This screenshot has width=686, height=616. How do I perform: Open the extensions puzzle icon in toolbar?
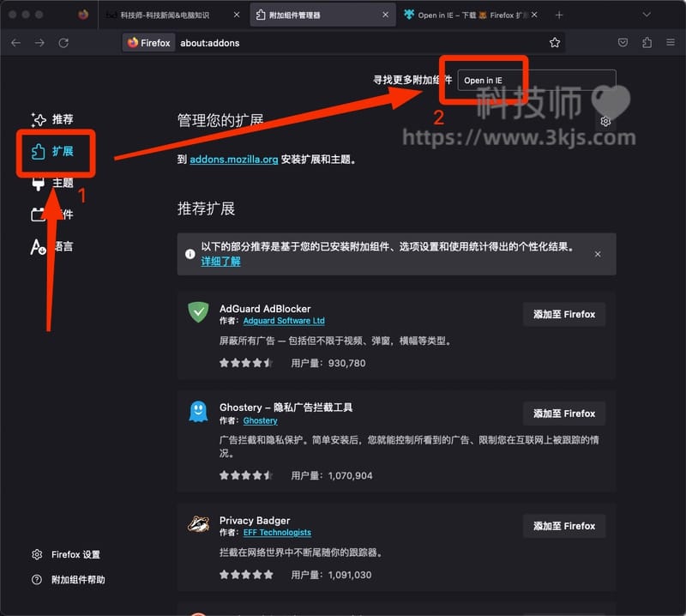(x=647, y=43)
